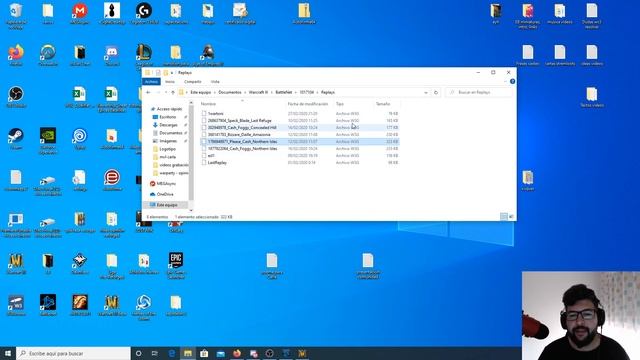This screenshot has height=360, width=640.
Task: Open the OBS Studio desktop shortcut
Action: 16,97
